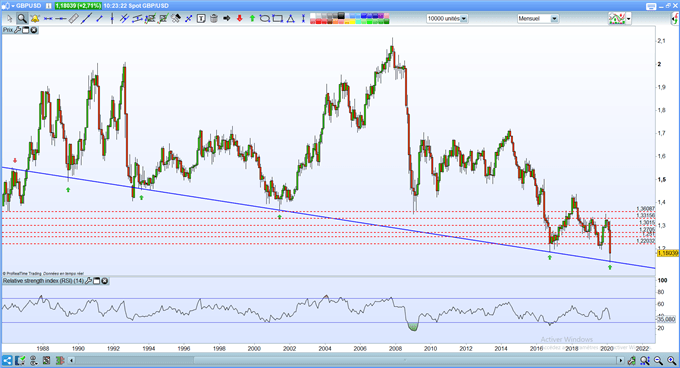
Task: Click the chart style indicator button
Action: [617, 19]
